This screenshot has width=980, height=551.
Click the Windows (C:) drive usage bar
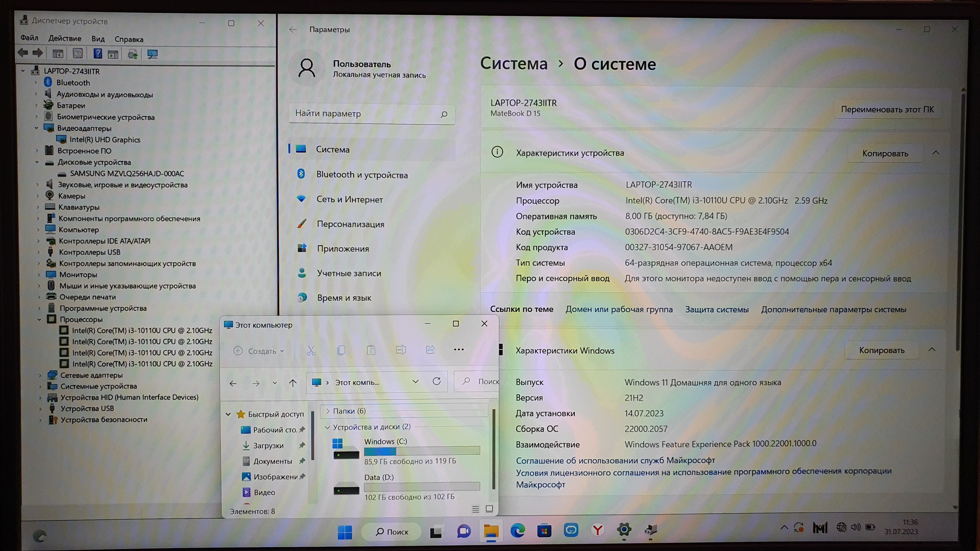(422, 451)
